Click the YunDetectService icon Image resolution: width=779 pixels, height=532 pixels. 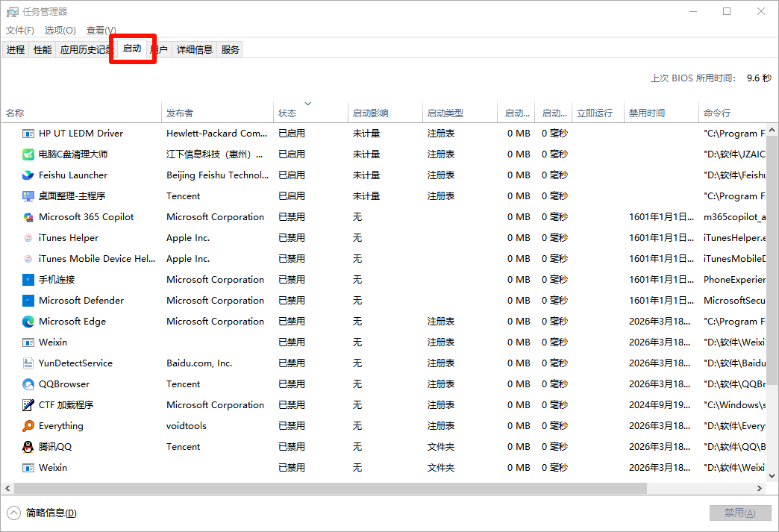click(28, 363)
